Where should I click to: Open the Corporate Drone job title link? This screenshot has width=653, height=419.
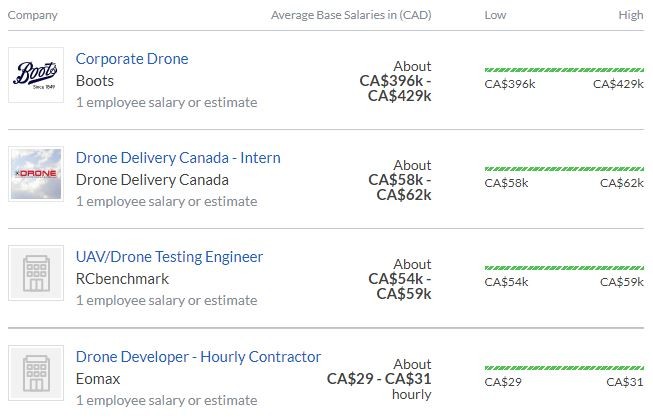pos(132,59)
